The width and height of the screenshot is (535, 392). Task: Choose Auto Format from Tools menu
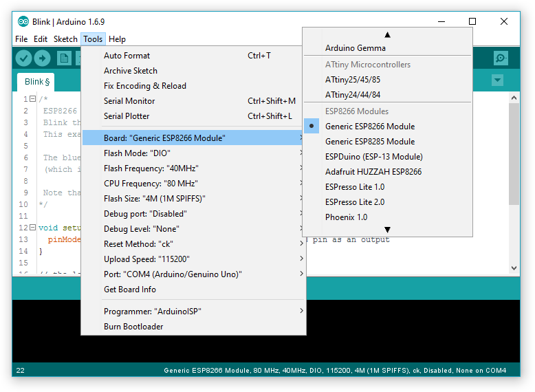coord(193,56)
